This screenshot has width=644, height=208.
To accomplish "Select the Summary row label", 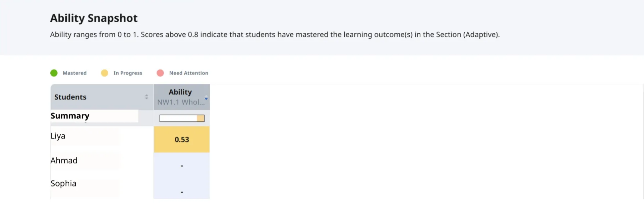I will pyautogui.click(x=70, y=116).
